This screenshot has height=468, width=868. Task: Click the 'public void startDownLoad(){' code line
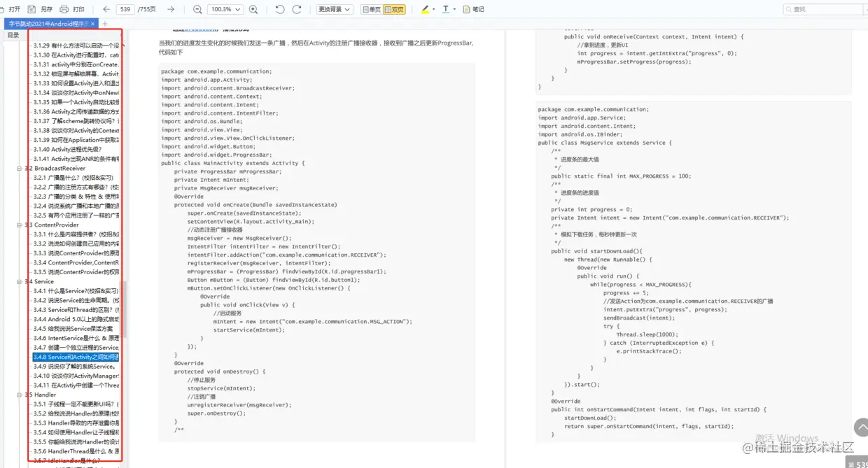[x=596, y=251]
